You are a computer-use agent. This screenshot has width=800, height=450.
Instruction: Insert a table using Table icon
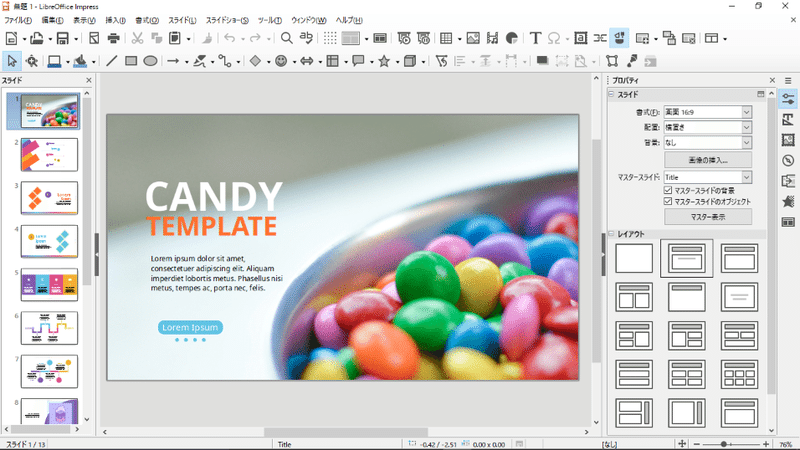coord(446,38)
